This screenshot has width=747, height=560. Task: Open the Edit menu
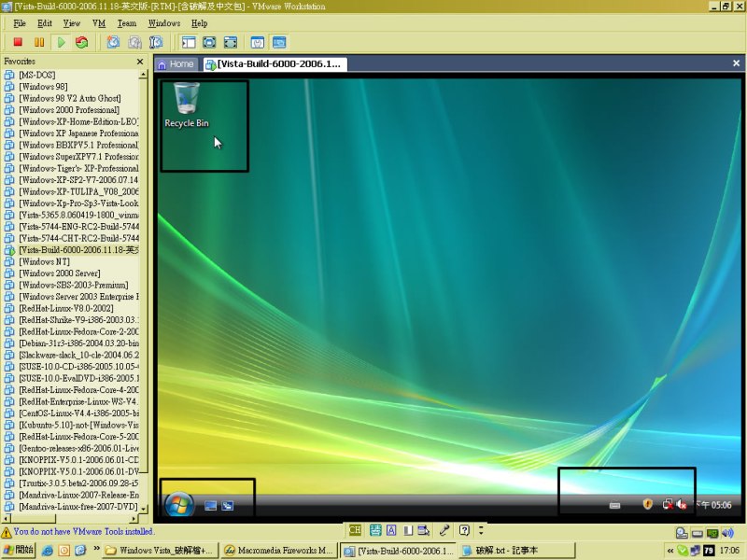[45, 23]
